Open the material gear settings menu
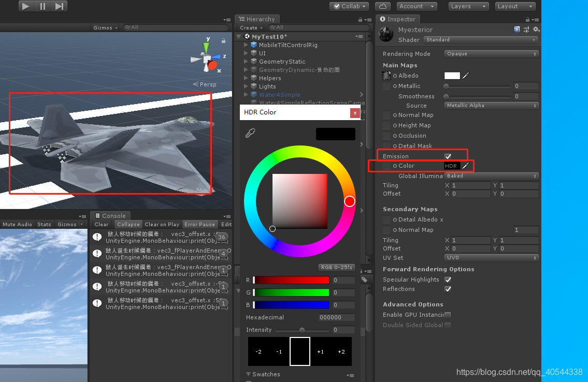 point(536,29)
